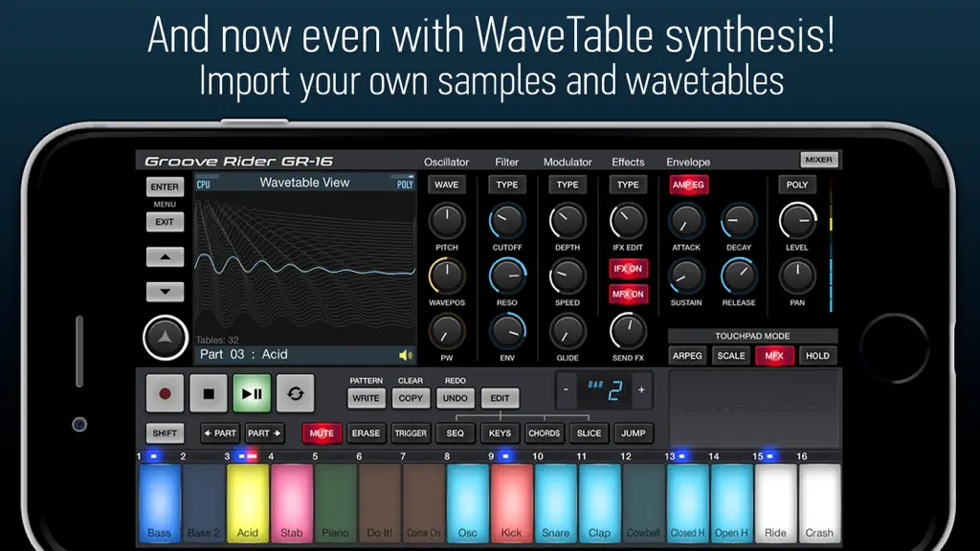Viewport: 980px width, 551px height.
Task: Switch to CHORDS mode
Action: tap(545, 433)
